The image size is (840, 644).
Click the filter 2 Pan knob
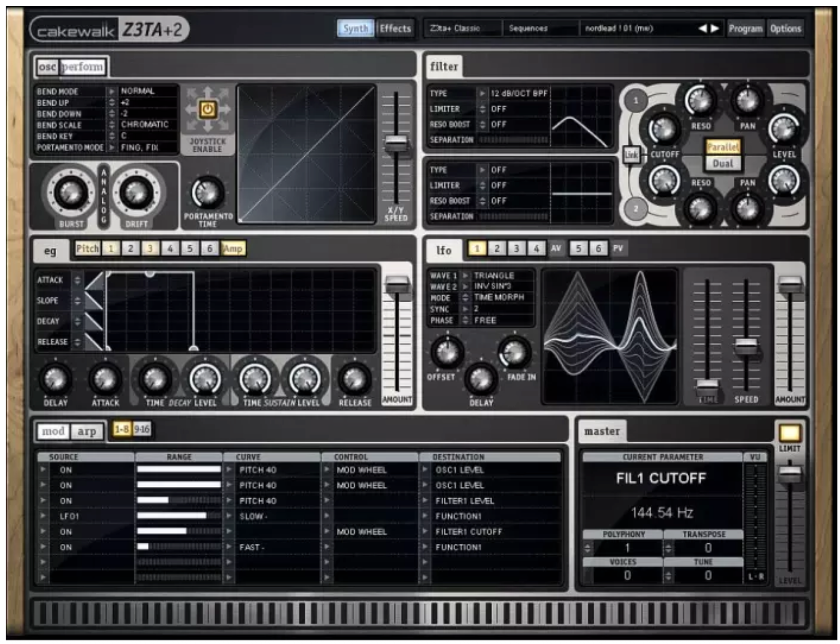click(747, 208)
